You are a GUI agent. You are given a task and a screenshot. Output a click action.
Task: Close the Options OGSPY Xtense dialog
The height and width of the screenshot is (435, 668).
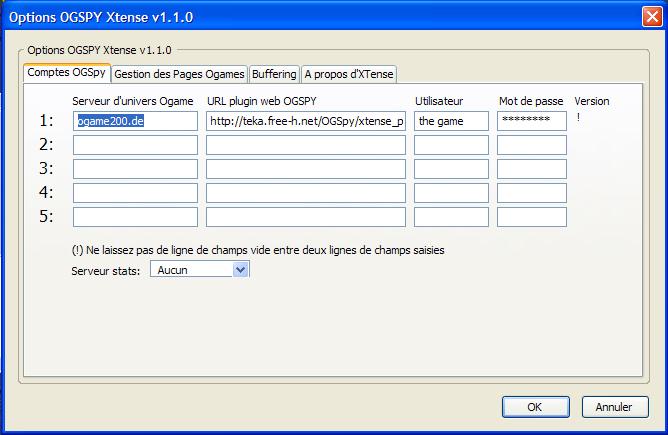[x=652, y=17]
